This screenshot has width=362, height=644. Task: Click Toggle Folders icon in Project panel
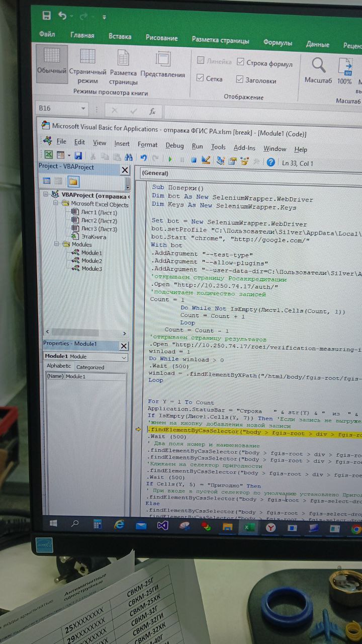pyautogui.click(x=73, y=181)
